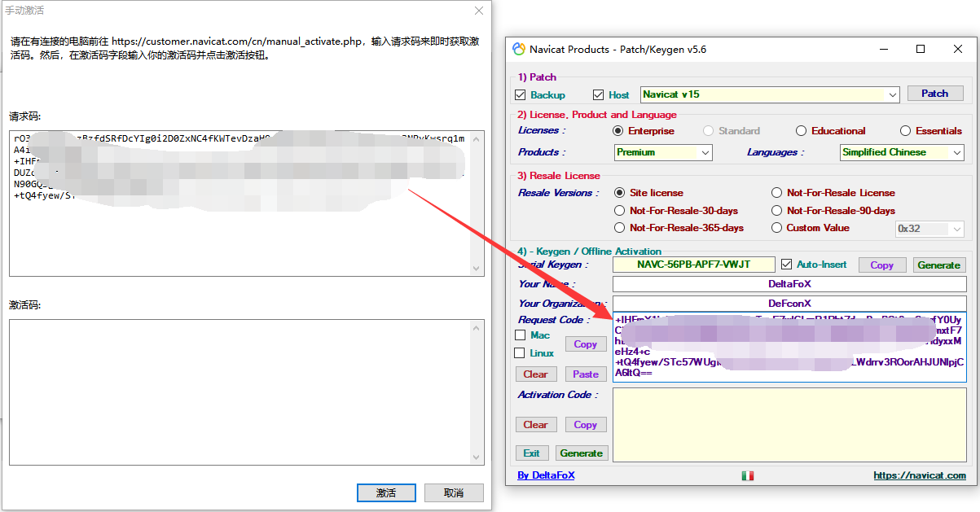Click the Your Name field containing DeltaFoX
The image size is (980, 512).
(789, 284)
